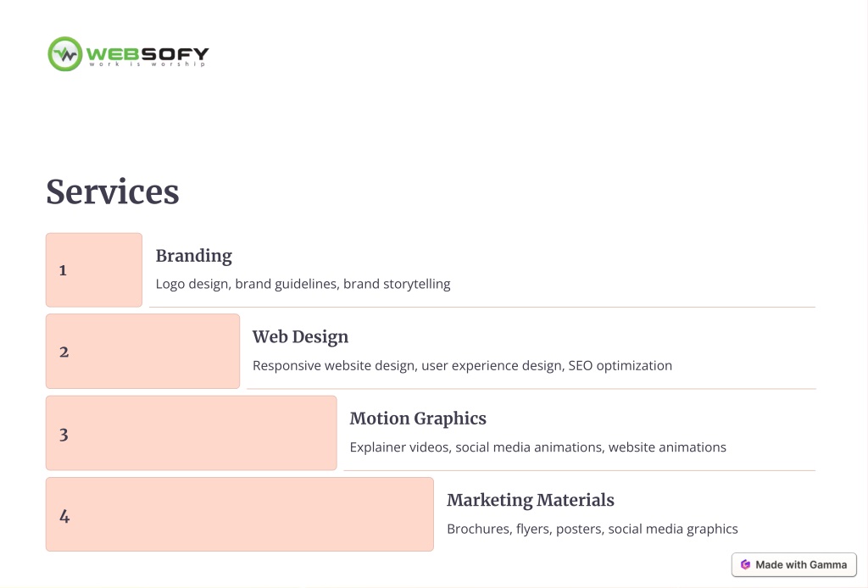The image size is (868, 588).
Task: Click the Made with Gamma button
Action: pos(793,565)
